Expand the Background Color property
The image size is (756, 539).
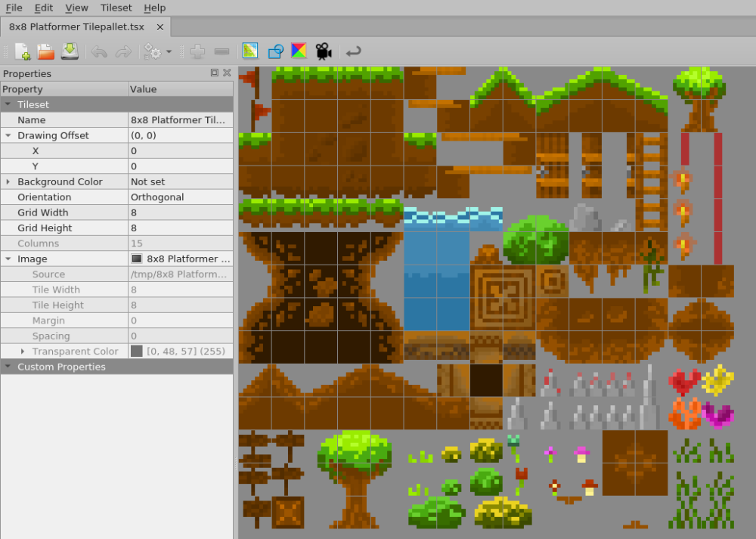[8, 181]
